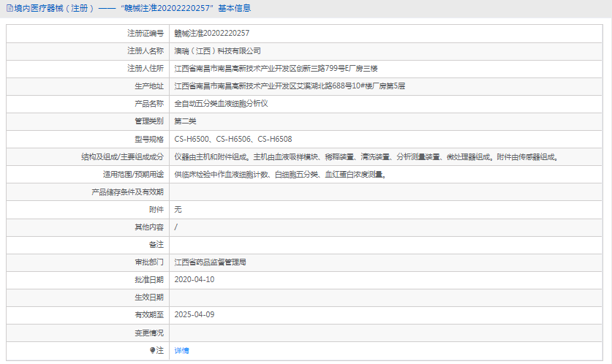Select the 结构及组成 description beginning 仪器由主机和附件组成
This screenshot has height=364, width=612.
(366, 157)
